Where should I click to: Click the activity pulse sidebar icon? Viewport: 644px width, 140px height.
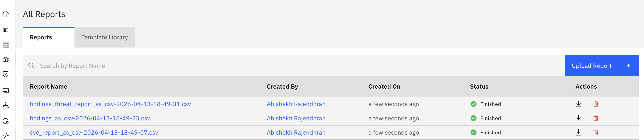pos(6,136)
